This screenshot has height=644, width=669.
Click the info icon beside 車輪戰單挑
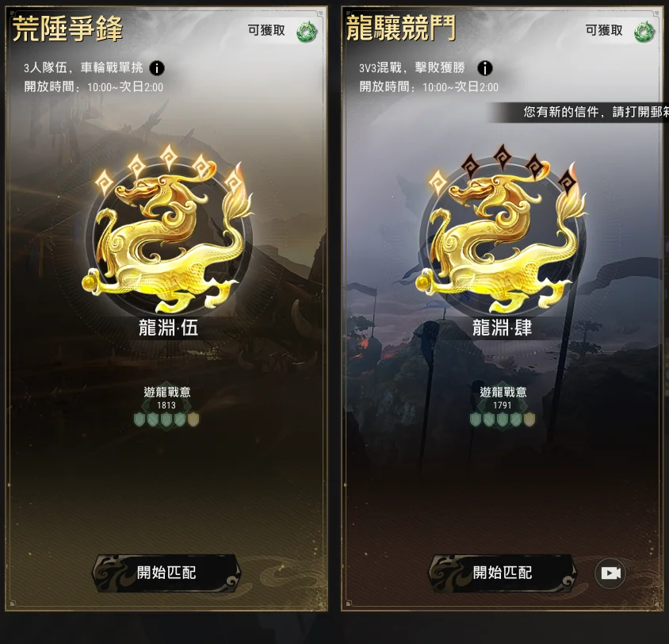(157, 68)
